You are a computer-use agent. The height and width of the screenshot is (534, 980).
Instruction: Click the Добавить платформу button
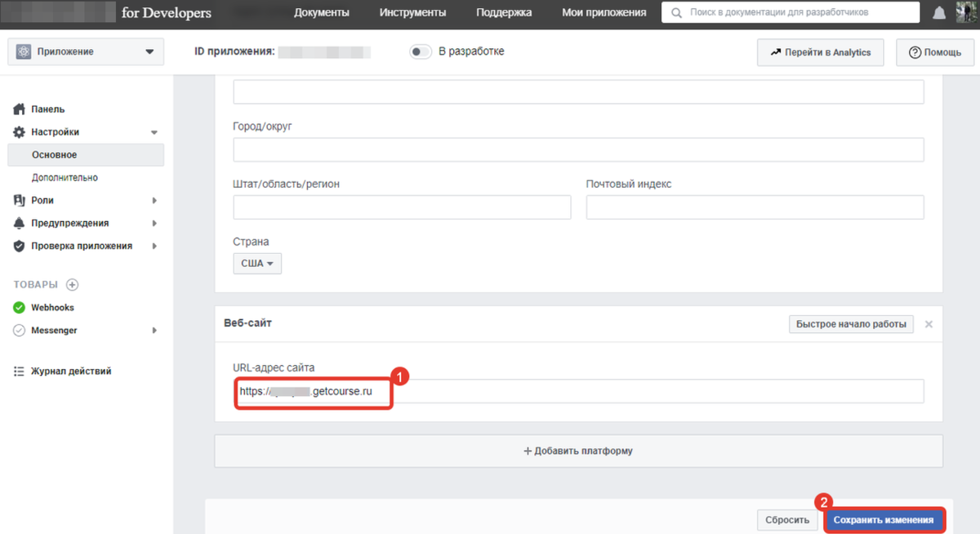(578, 451)
